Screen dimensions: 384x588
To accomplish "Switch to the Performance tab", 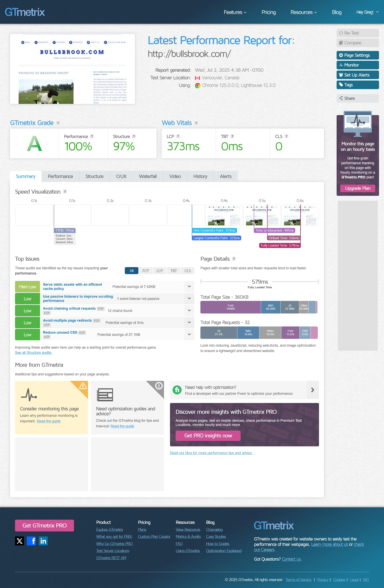I will (x=60, y=176).
